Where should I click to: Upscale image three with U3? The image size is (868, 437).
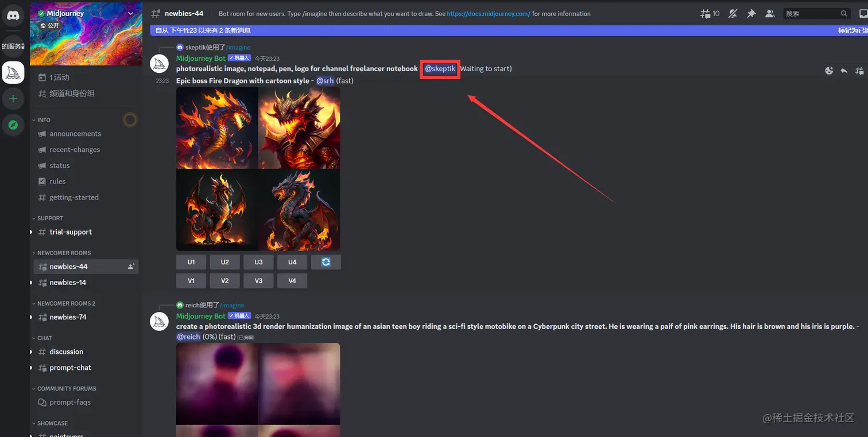[258, 262]
